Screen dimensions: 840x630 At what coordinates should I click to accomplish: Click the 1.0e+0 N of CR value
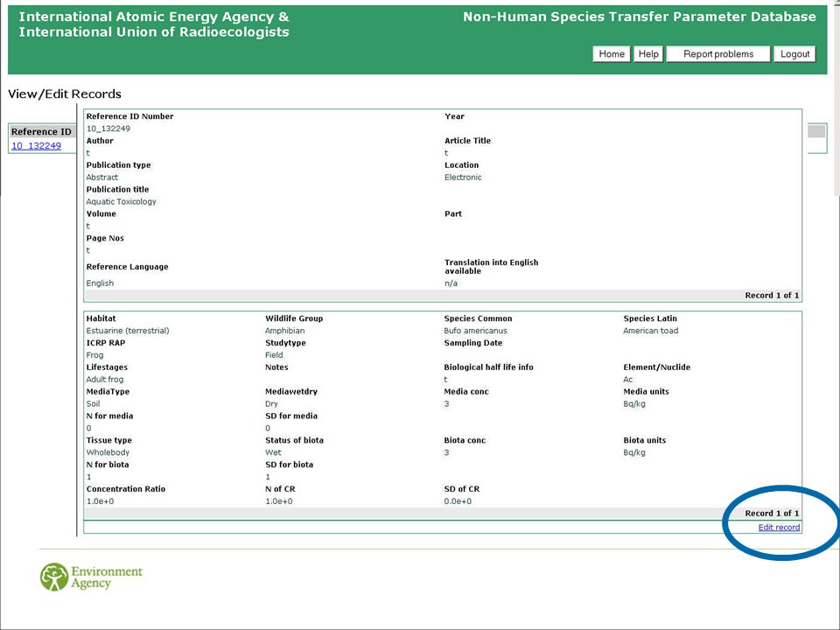[x=279, y=501]
